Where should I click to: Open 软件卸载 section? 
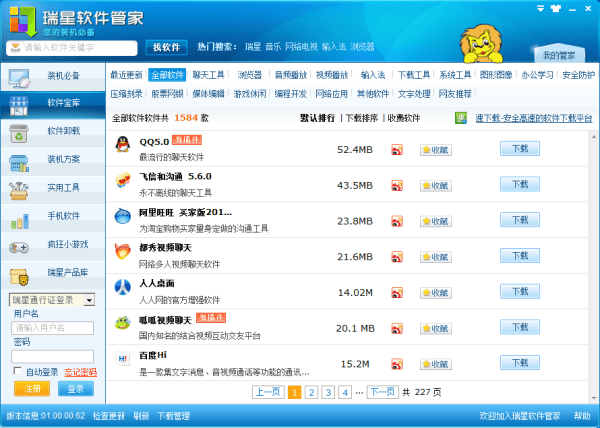(53, 132)
